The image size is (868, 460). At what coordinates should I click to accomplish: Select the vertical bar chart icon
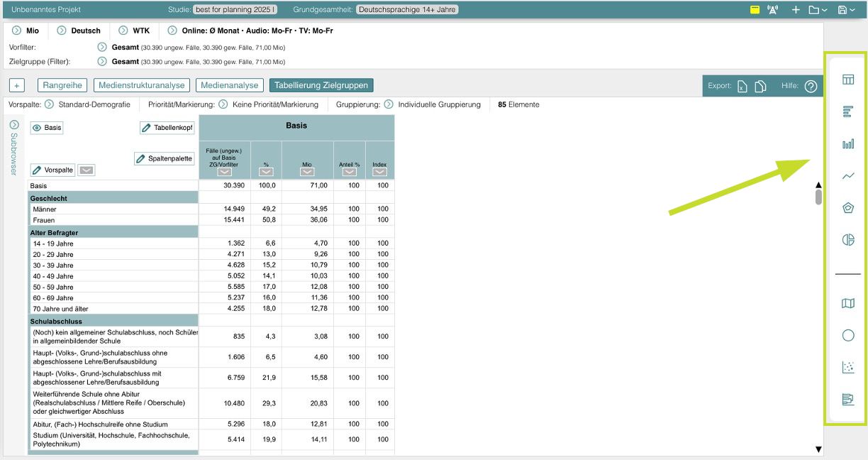[847, 144]
